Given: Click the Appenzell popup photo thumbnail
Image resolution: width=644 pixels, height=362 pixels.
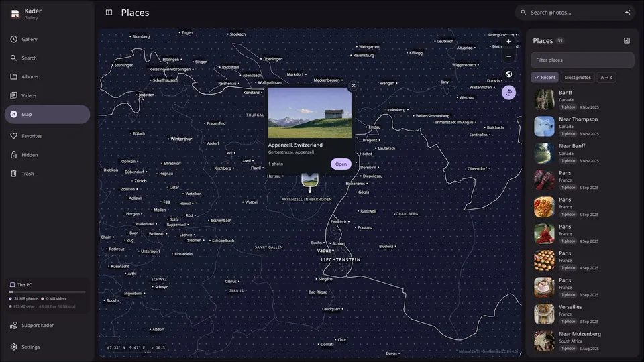Looking at the screenshot, I should coord(310,113).
